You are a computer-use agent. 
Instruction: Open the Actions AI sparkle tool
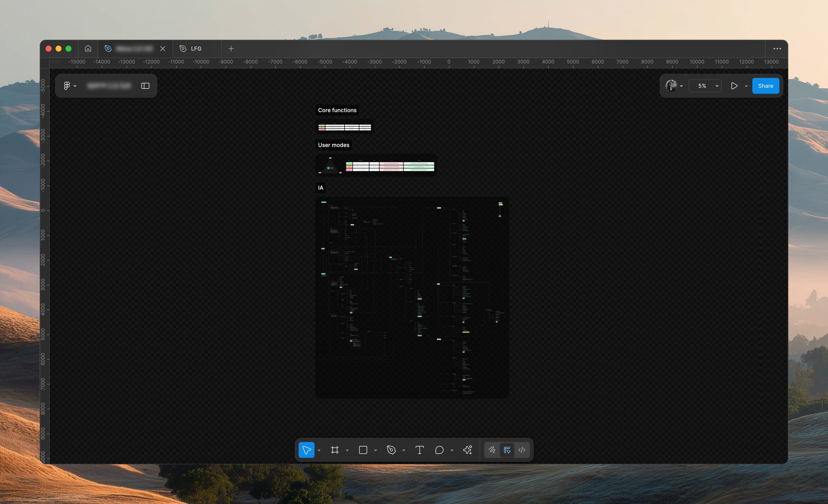pos(468,450)
